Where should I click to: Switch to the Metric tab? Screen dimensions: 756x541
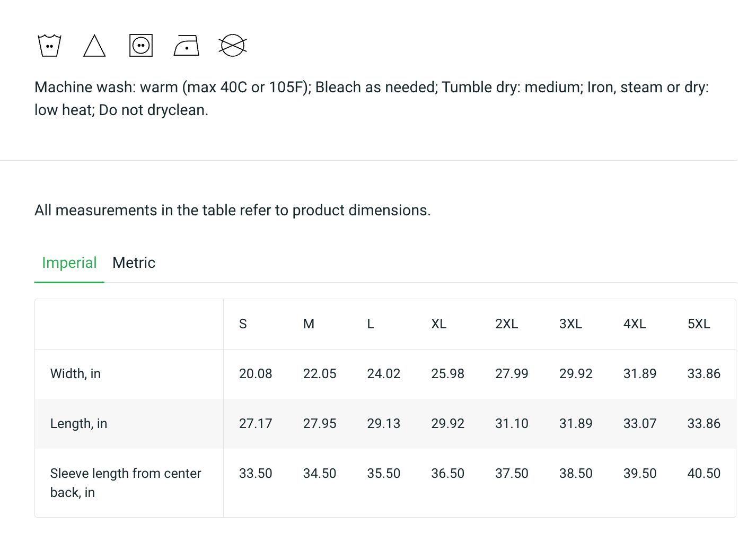click(x=134, y=263)
